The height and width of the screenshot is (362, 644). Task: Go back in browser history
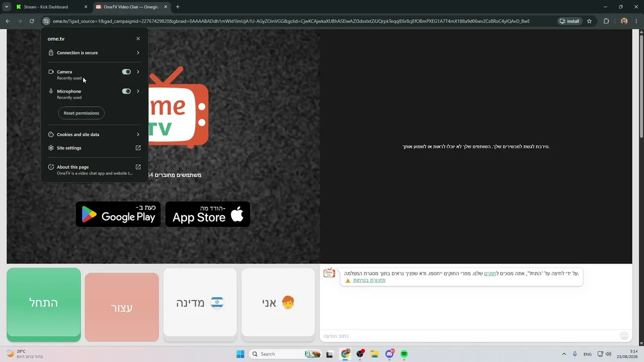pyautogui.click(x=8, y=21)
